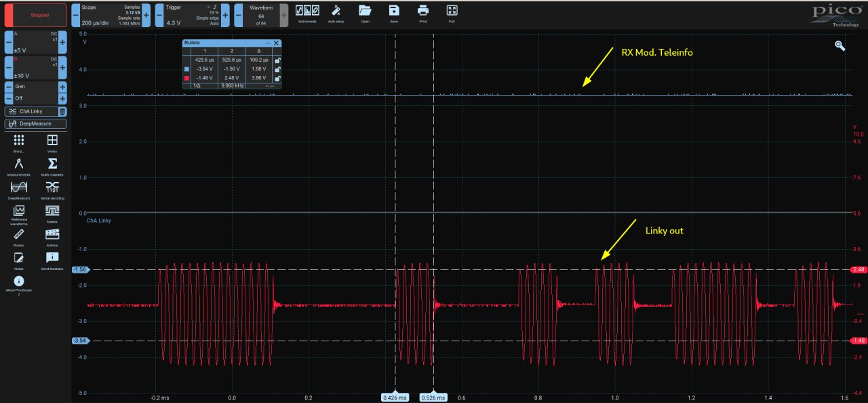
Task: Go to next Waveform buffer
Action: 283,14
